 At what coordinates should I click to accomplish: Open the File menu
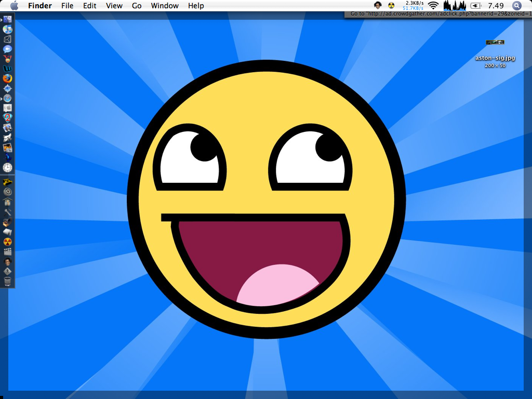(x=67, y=6)
